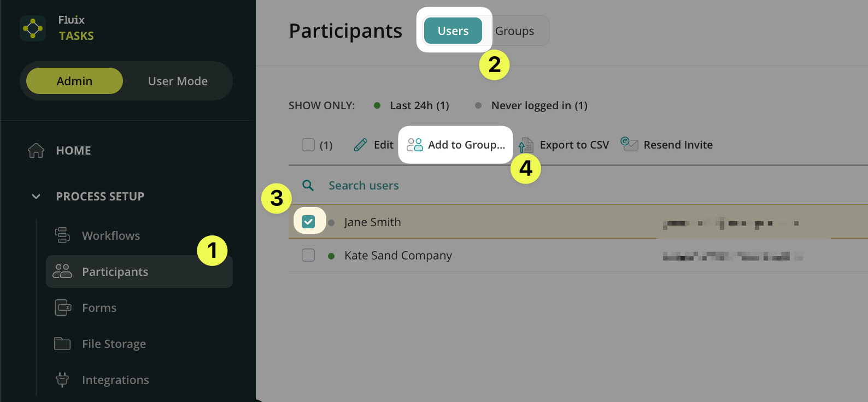Click the Fluix Tasks logo icon

(33, 28)
